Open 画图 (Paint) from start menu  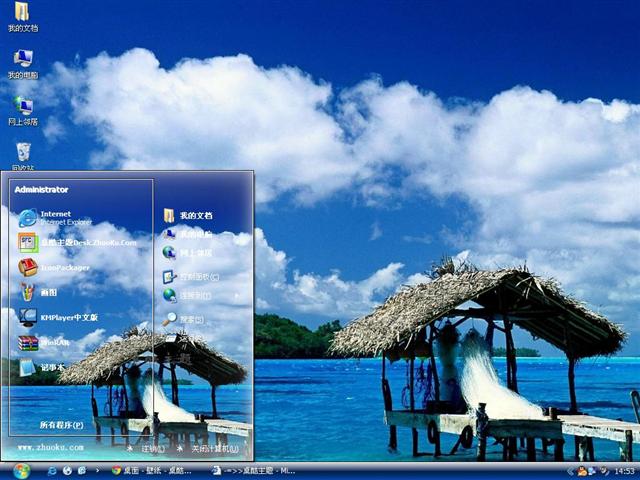(x=38, y=292)
